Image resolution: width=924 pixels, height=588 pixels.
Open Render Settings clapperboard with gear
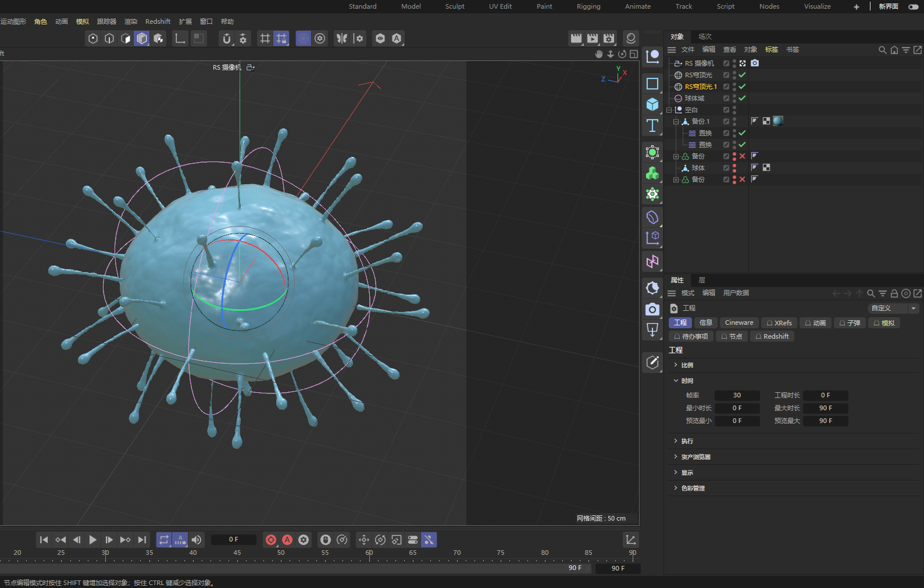[x=608, y=38]
